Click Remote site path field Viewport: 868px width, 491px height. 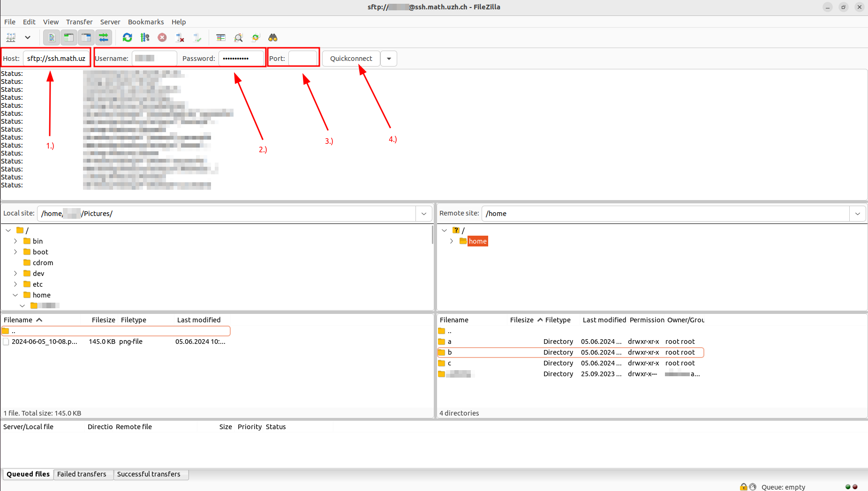(665, 214)
